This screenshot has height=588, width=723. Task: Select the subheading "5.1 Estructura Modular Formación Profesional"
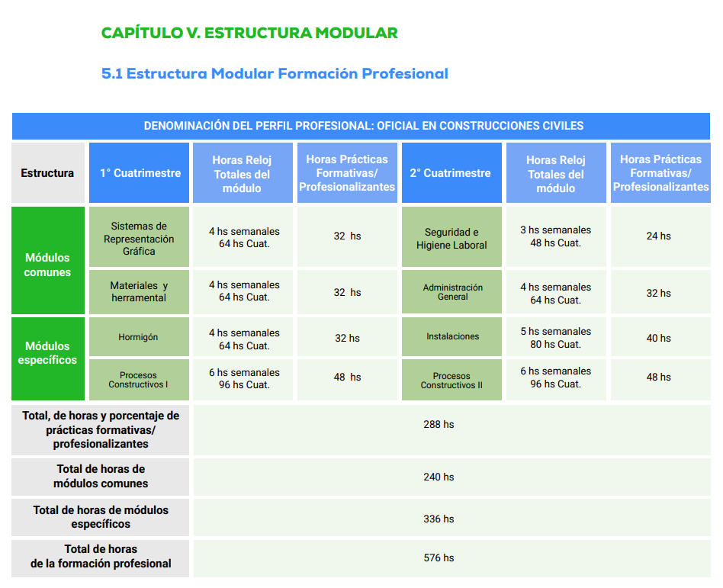(x=275, y=73)
